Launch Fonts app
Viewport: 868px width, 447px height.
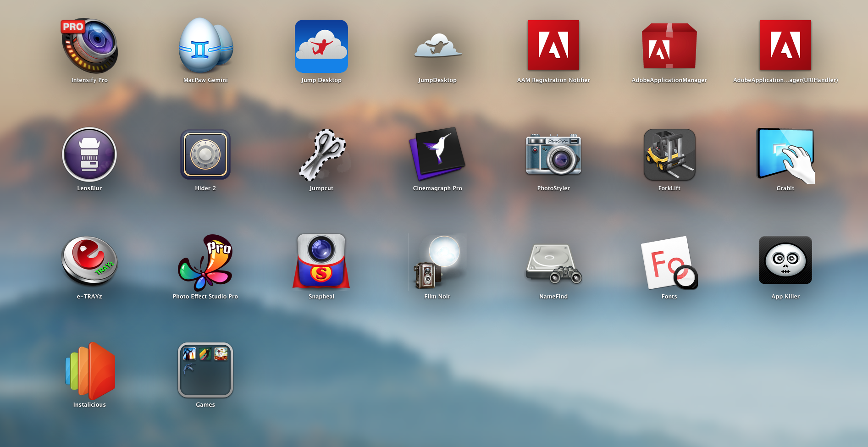669,263
